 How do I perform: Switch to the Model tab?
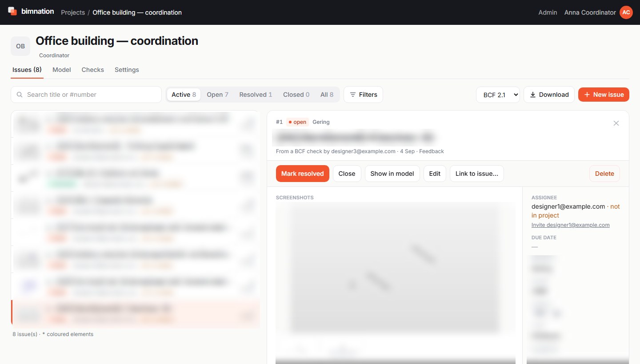tap(62, 70)
